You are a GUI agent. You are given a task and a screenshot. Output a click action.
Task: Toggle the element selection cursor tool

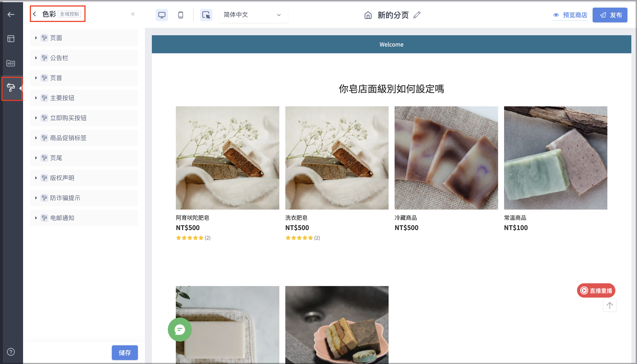point(206,15)
